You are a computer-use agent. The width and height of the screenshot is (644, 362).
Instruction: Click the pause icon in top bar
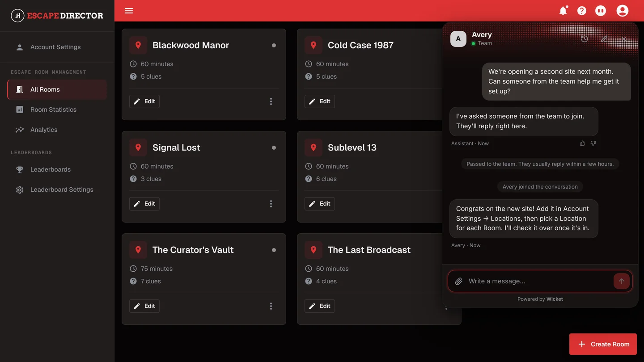(x=601, y=11)
